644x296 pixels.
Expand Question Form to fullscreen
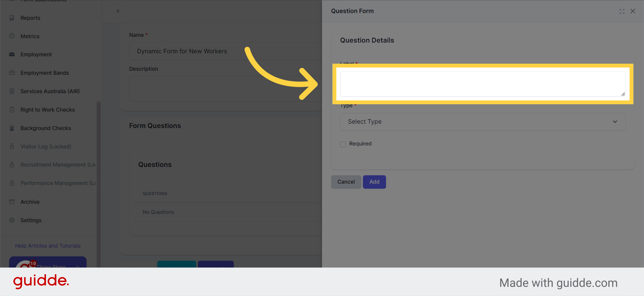click(622, 11)
